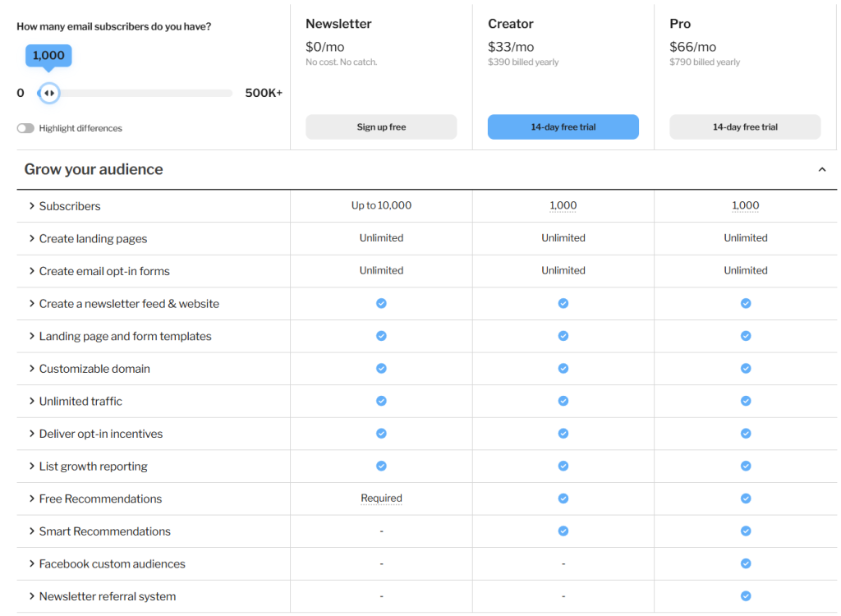Click the Grow your audience section title

click(x=94, y=169)
